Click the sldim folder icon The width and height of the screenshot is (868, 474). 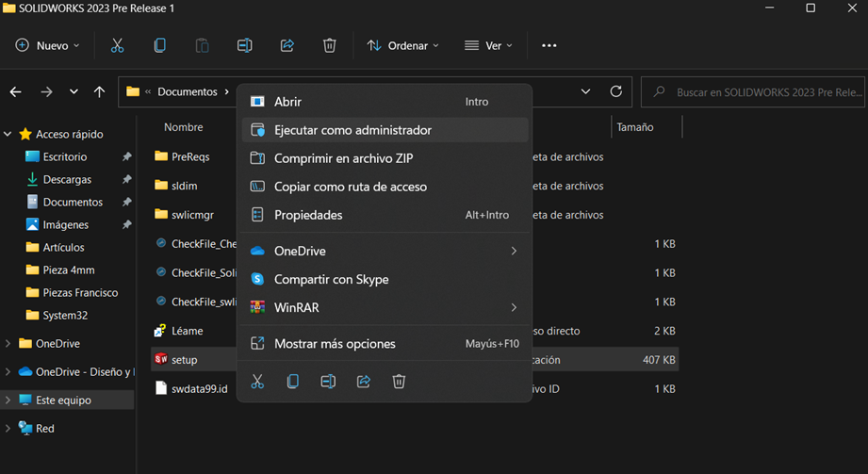160,185
